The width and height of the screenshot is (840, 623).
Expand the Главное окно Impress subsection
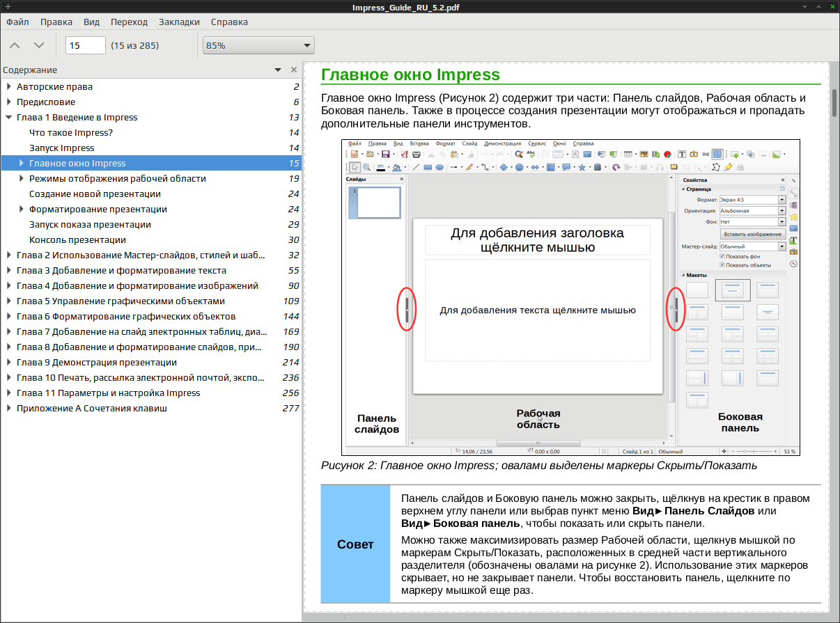pyautogui.click(x=21, y=164)
